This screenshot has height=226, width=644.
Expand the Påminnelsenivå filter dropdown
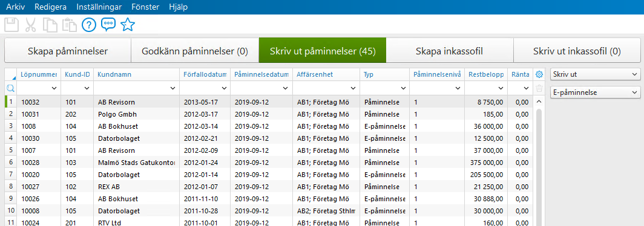[458, 88]
